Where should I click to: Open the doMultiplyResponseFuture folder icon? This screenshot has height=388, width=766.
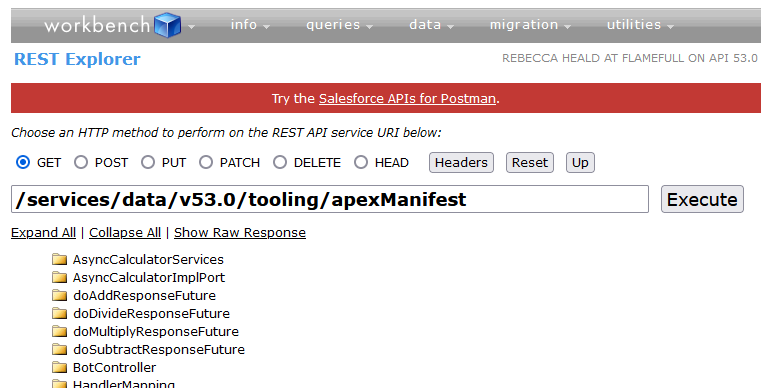(59, 331)
